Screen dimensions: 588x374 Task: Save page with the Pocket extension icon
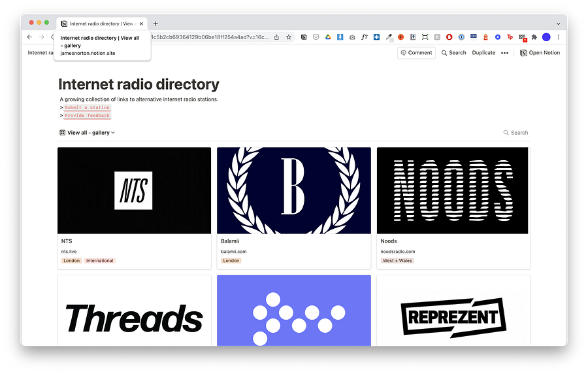316,37
